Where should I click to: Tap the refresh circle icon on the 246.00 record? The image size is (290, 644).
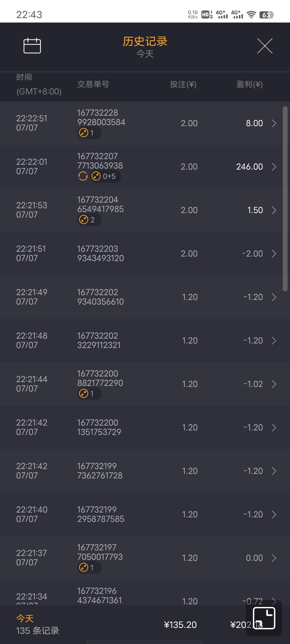coord(83,176)
